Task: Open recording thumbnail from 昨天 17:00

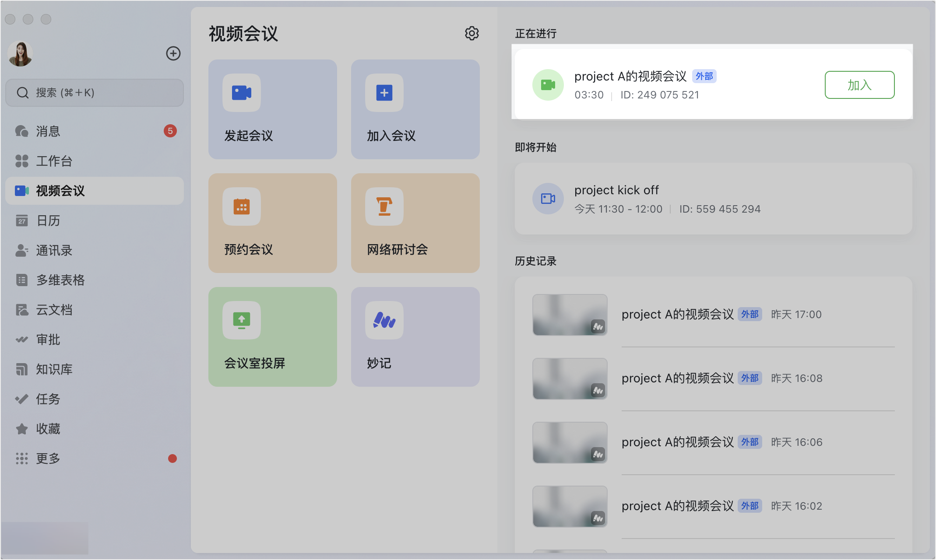Action: [x=570, y=315]
